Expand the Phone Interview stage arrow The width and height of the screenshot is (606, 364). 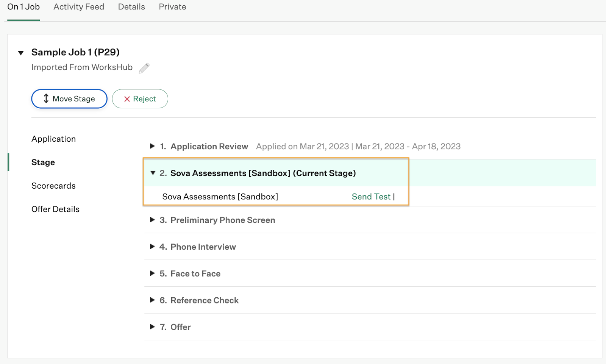(x=153, y=247)
